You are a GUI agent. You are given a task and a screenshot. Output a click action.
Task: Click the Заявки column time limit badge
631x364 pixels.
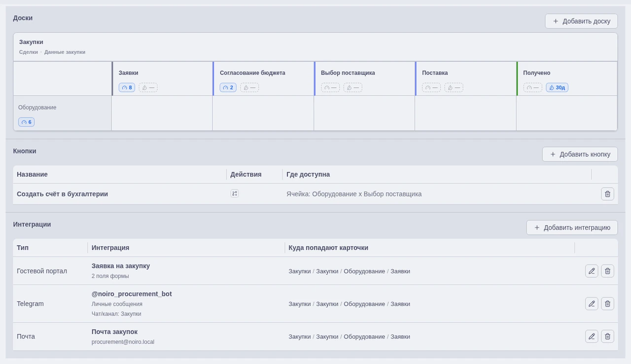pos(148,88)
